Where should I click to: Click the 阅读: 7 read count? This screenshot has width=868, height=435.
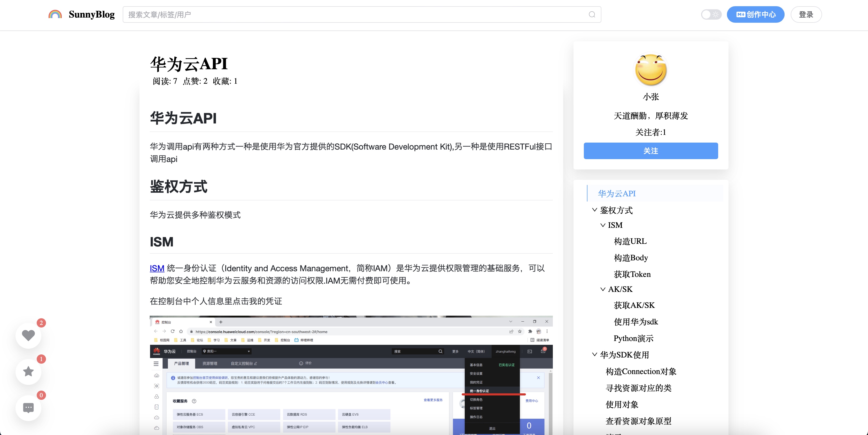coord(165,81)
